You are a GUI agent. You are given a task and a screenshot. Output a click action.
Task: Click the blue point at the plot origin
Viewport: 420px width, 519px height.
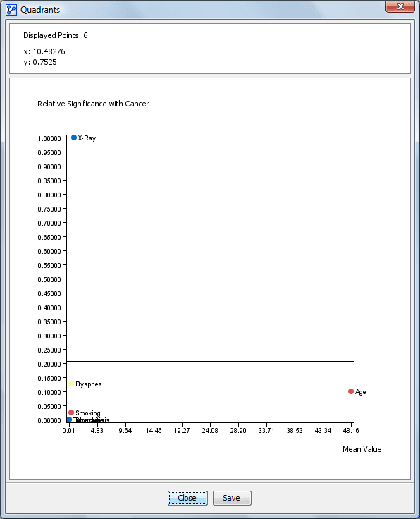point(69,420)
